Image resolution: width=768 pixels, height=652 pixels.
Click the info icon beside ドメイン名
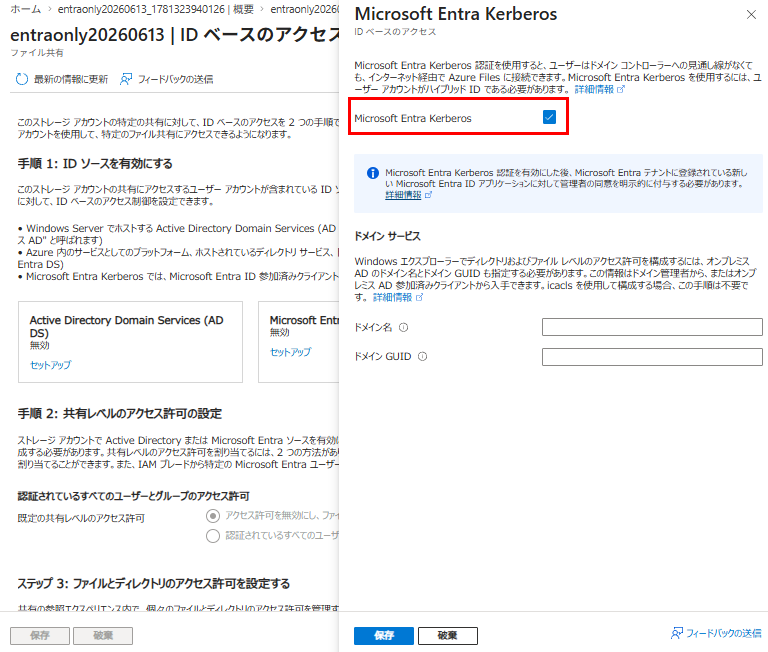(404, 327)
